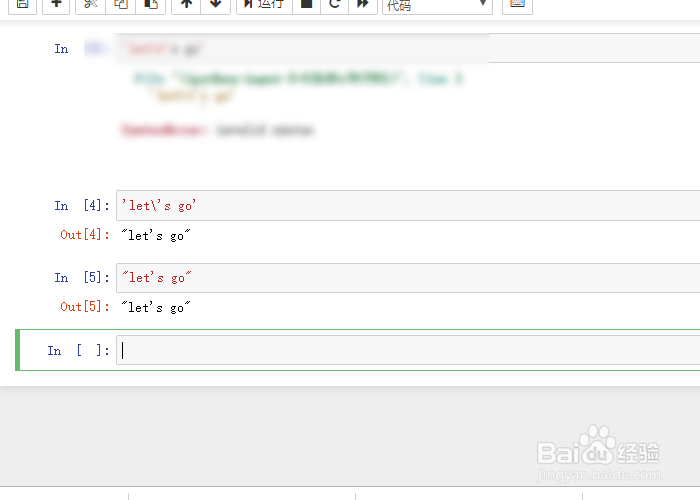Open the 代码 cell type dropdown

point(438,5)
